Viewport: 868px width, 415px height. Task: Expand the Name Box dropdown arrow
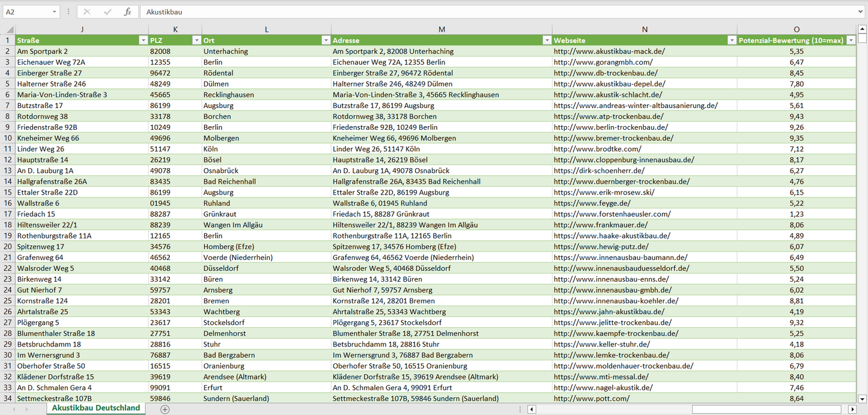click(54, 12)
